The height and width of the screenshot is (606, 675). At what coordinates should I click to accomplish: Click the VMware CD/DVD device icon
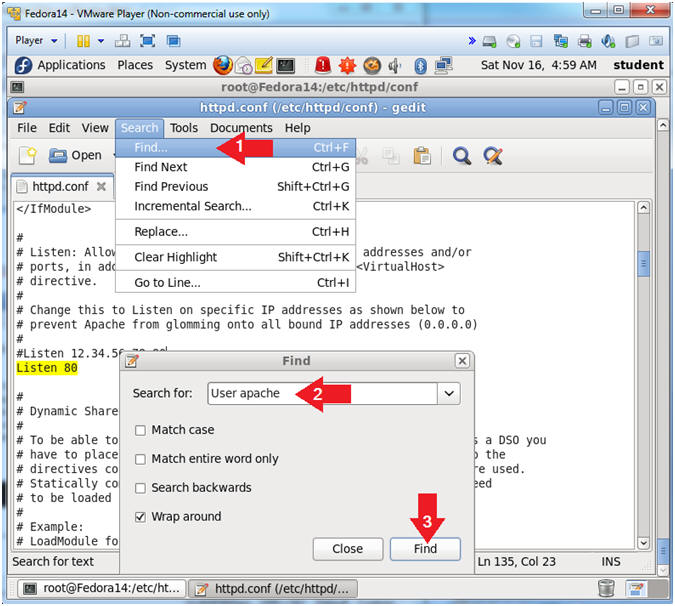point(513,41)
